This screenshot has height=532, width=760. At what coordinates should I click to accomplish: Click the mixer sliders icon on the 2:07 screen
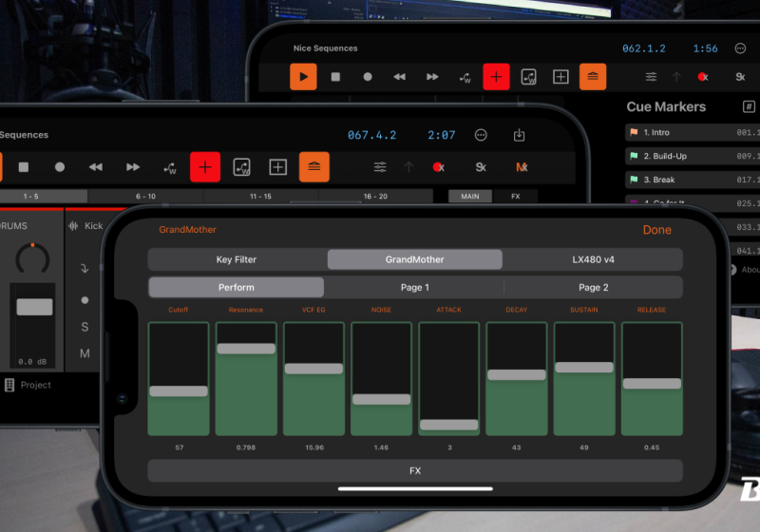tap(380, 167)
